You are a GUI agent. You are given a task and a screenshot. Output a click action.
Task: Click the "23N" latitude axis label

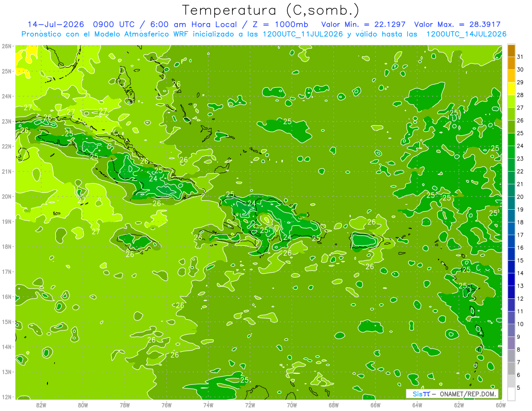pos(6,121)
